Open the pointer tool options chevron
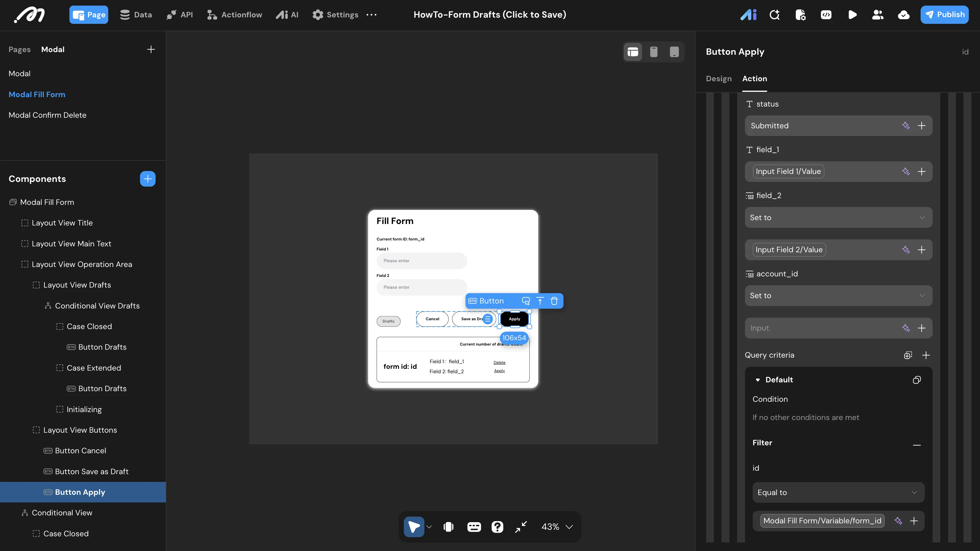 coord(429,527)
